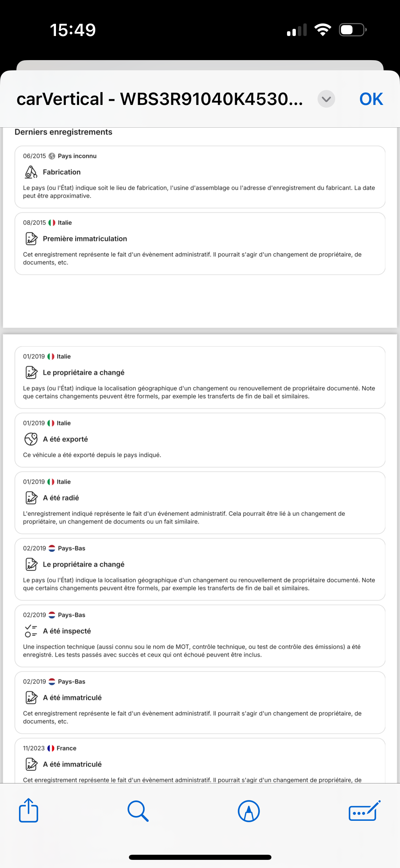This screenshot has height=868, width=400.
Task: Select the A été inspecté checklist icon
Action: pos(31,631)
